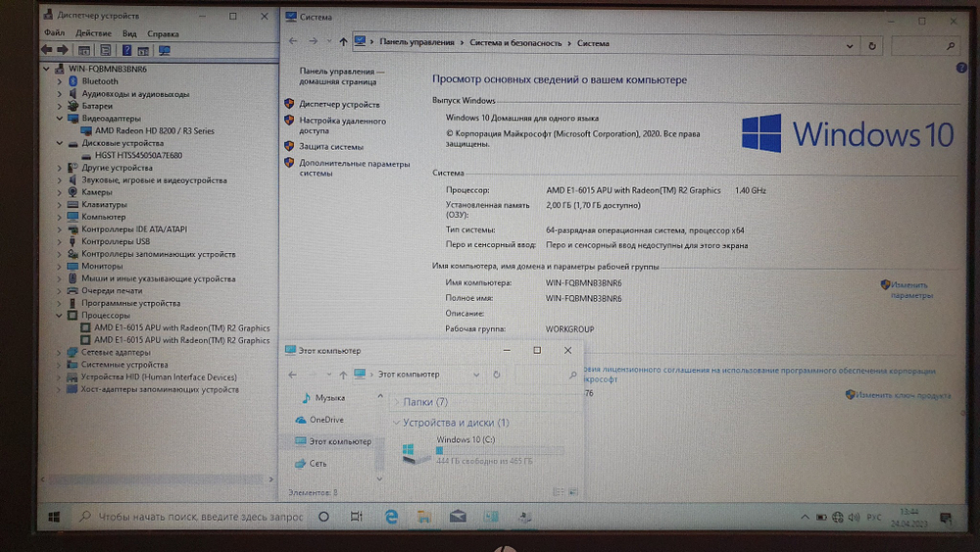The width and height of the screenshot is (980, 552).
Task: Collapse Устройства и диски (1) group
Action: [396, 423]
